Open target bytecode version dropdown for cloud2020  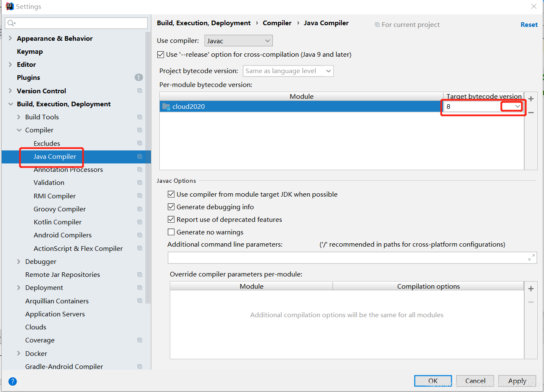coord(518,107)
